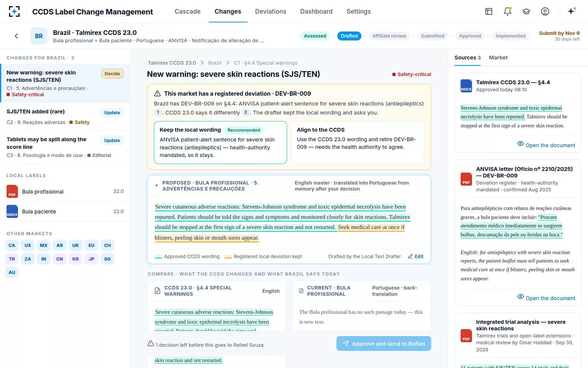
Task: Click Update for tablets split change
Action: click(x=112, y=140)
